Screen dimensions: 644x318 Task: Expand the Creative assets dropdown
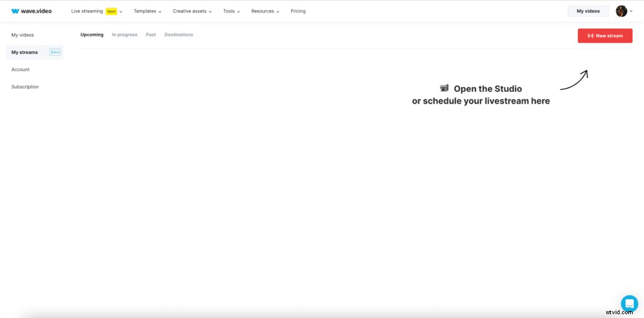[x=192, y=11]
